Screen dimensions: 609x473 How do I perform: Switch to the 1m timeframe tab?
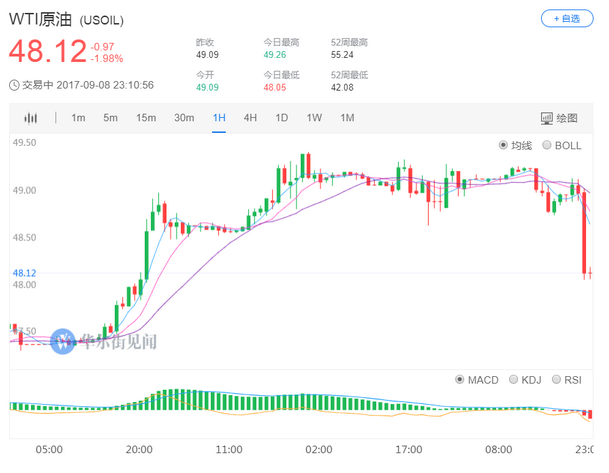(x=78, y=118)
